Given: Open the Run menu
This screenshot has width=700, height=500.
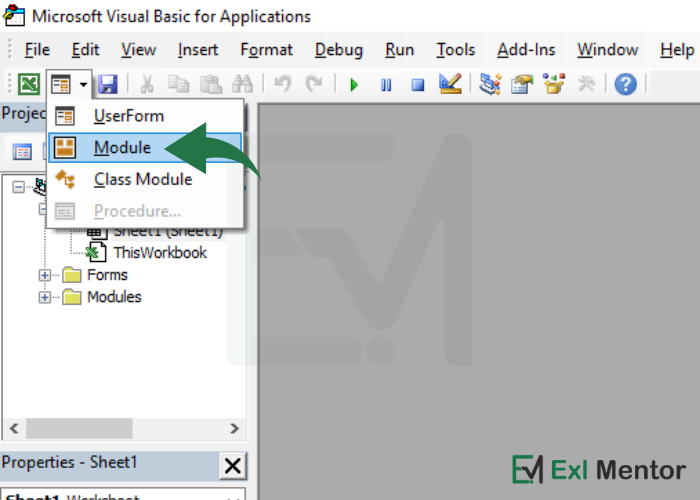Looking at the screenshot, I should 400,50.
